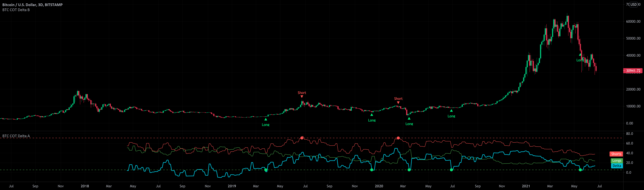Click the Short signal marker near June 2019

click(x=302, y=94)
